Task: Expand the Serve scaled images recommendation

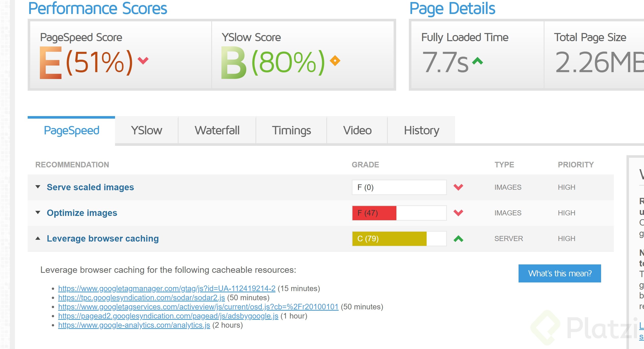Action: pos(38,187)
